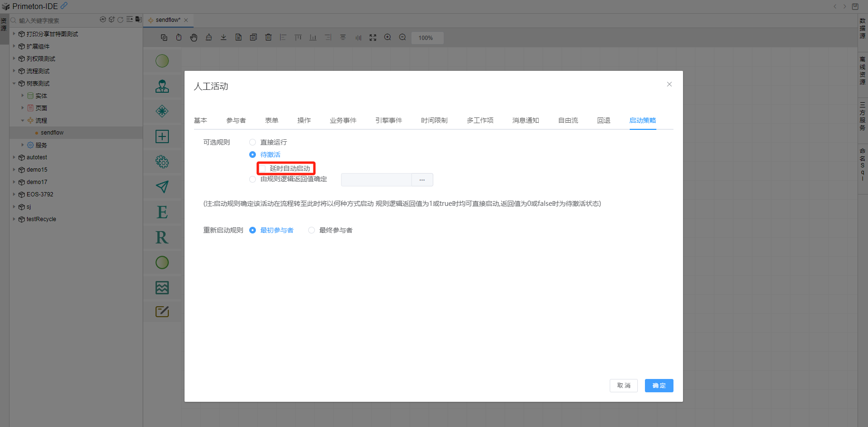
Task: Collapse the 树表测试 project node
Action: pyautogui.click(x=14, y=83)
